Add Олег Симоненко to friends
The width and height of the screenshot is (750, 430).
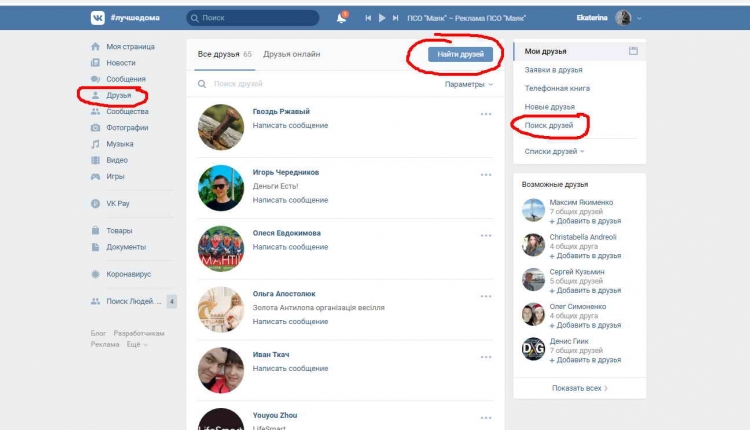click(585, 325)
